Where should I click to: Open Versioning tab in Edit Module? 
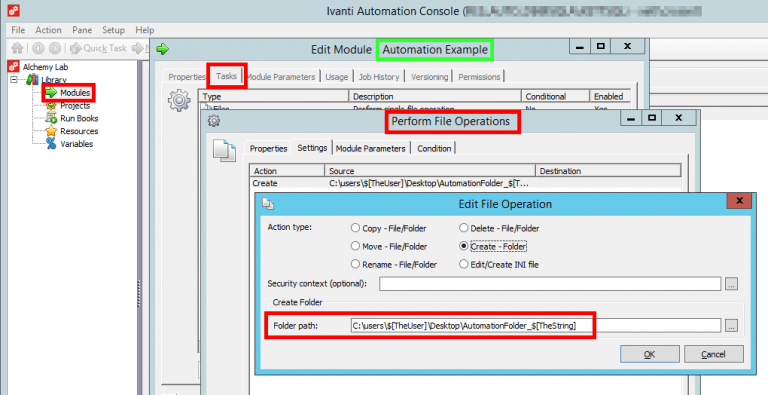tap(430, 77)
